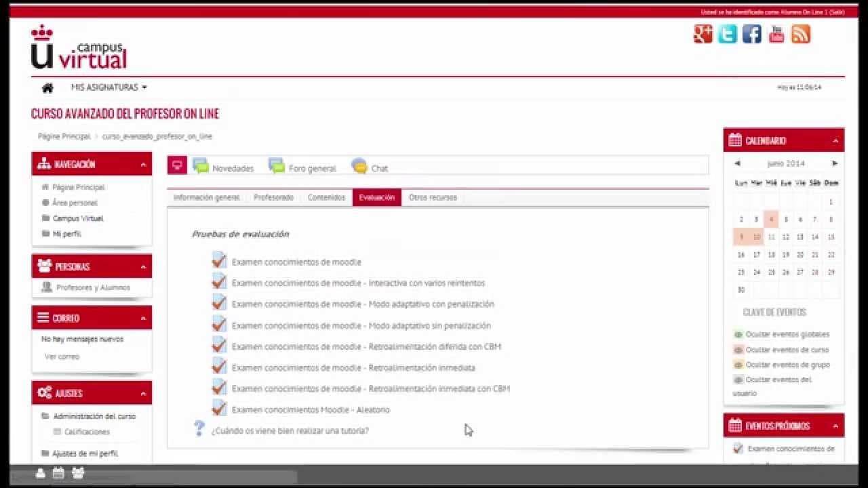Image resolution: width=868 pixels, height=488 pixels.
Task: Open the YouTube social icon
Action: [776, 34]
